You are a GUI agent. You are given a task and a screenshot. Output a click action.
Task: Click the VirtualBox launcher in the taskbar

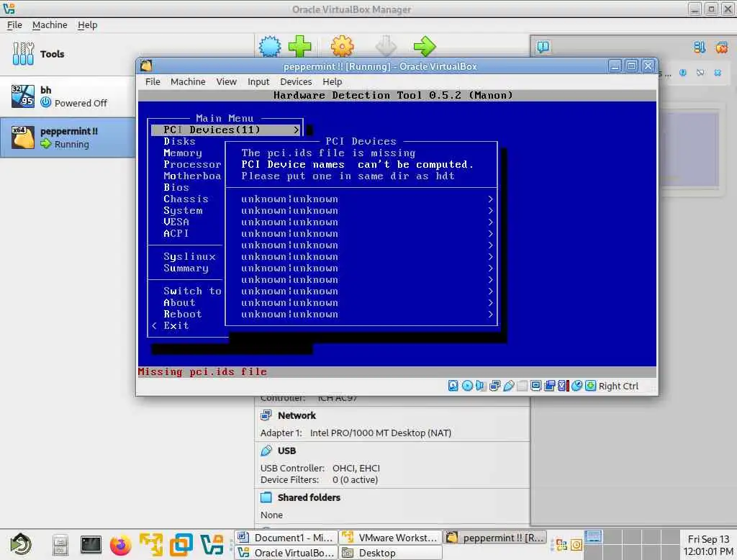pos(212,545)
